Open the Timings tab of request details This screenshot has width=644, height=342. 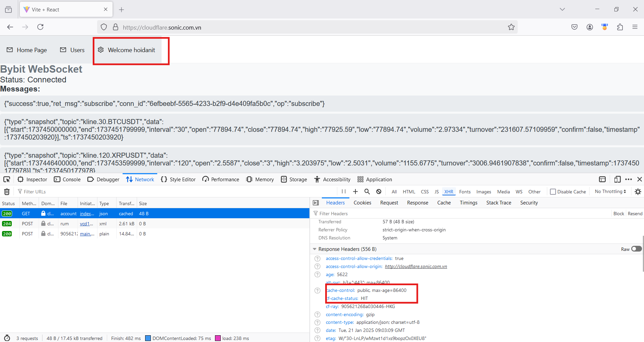pos(468,203)
